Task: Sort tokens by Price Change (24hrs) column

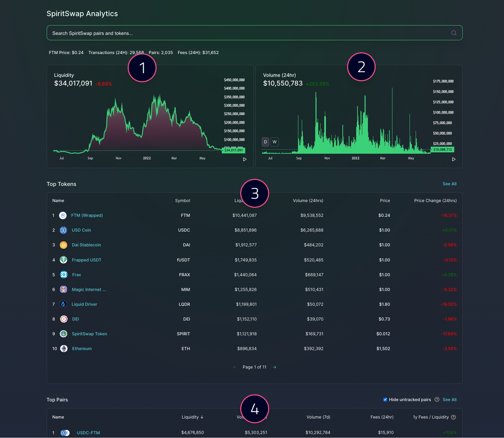Action: click(x=435, y=201)
